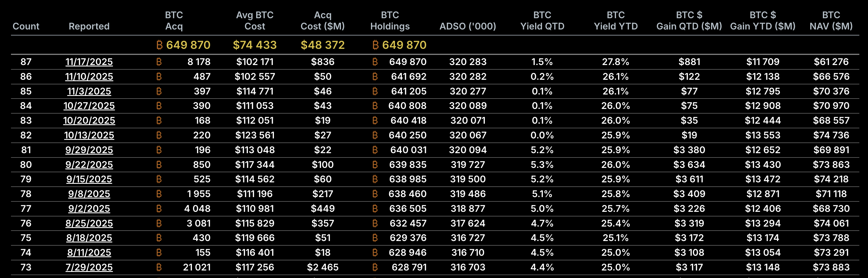Click Bitcoin symbol next to 641 692 holdings
This screenshot has height=278, width=868.
pos(375,77)
